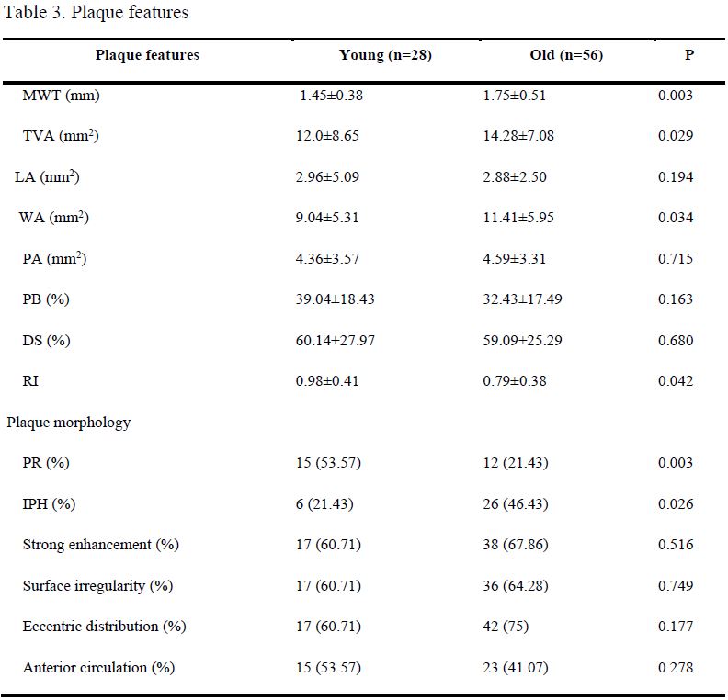Viewport: 728px width, 700px height.
Task: Click the "Young (n=28)" column header
Action: (x=385, y=55)
